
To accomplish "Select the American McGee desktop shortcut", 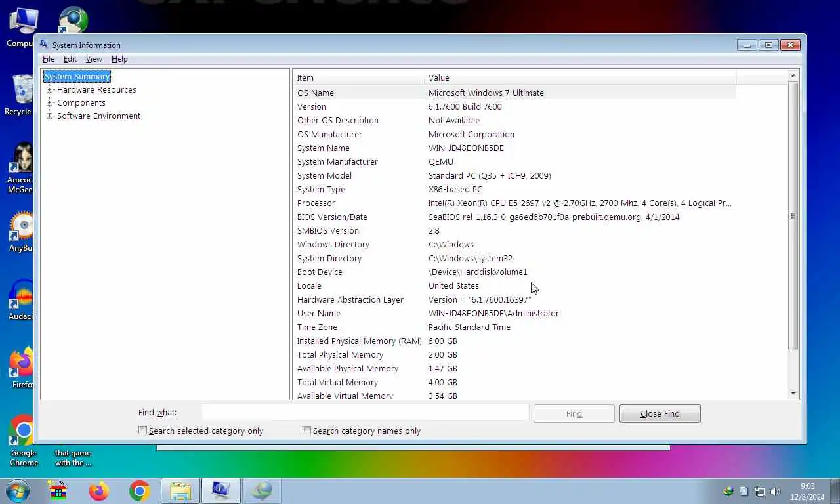I will (22, 168).
